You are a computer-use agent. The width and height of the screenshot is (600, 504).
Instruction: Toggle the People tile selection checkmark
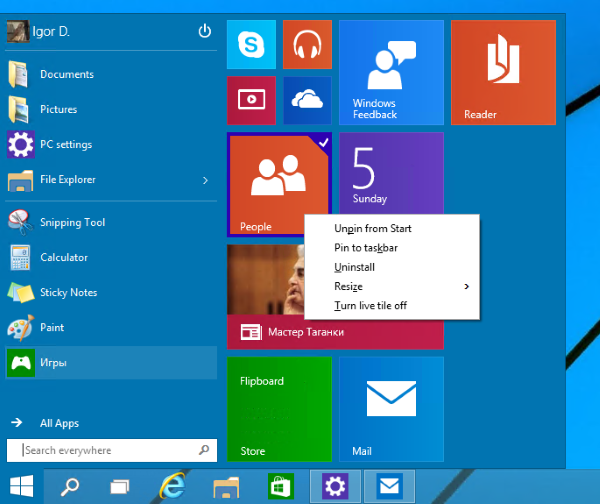pos(322,143)
